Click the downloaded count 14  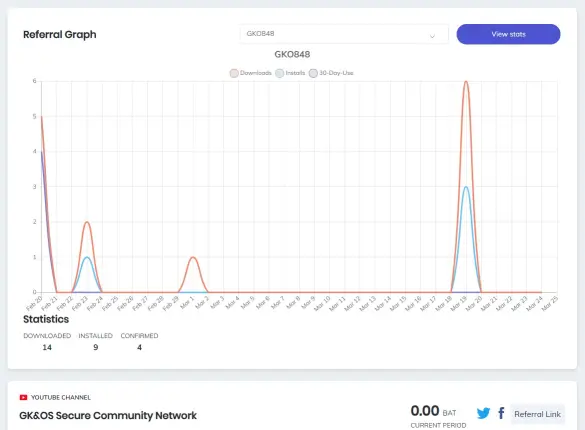click(x=47, y=348)
